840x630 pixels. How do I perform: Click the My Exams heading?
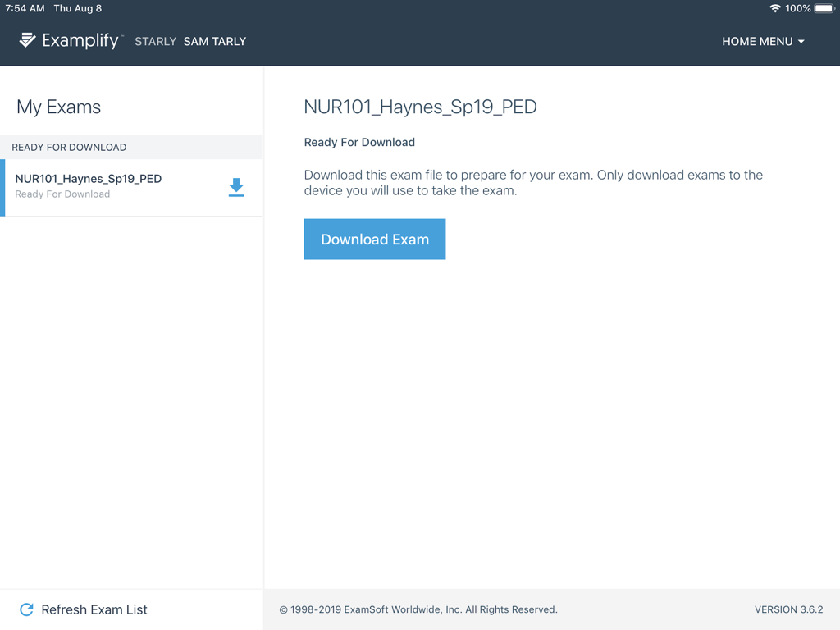[x=57, y=107]
